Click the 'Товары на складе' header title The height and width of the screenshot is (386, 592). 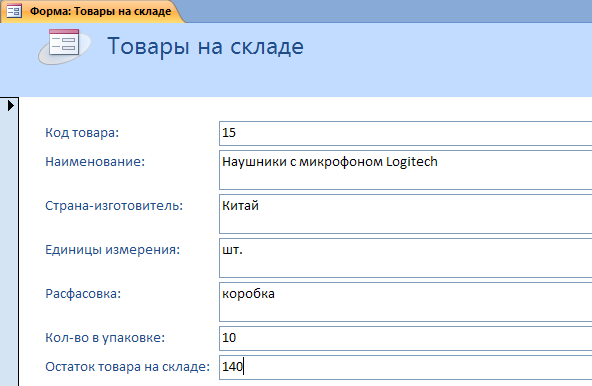tap(205, 46)
